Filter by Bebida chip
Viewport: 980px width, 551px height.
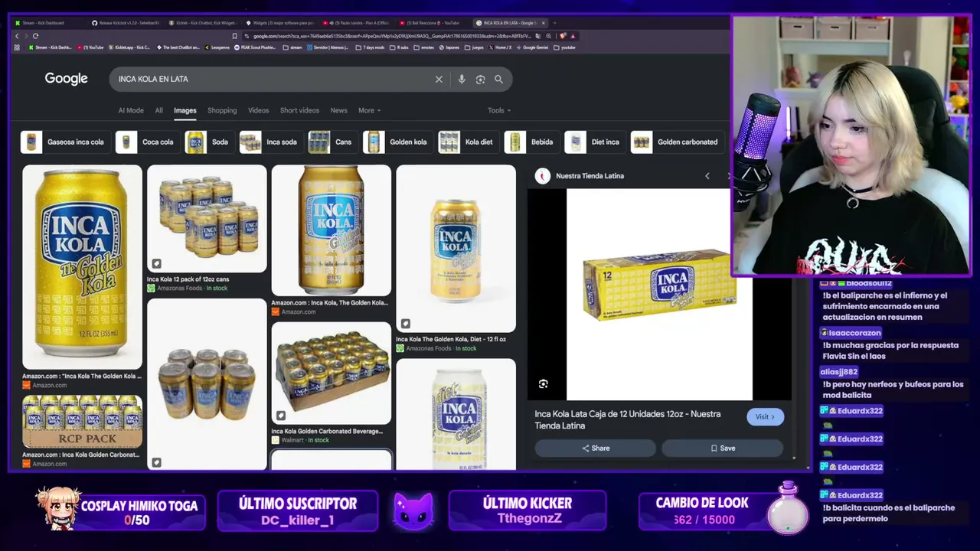click(x=531, y=142)
